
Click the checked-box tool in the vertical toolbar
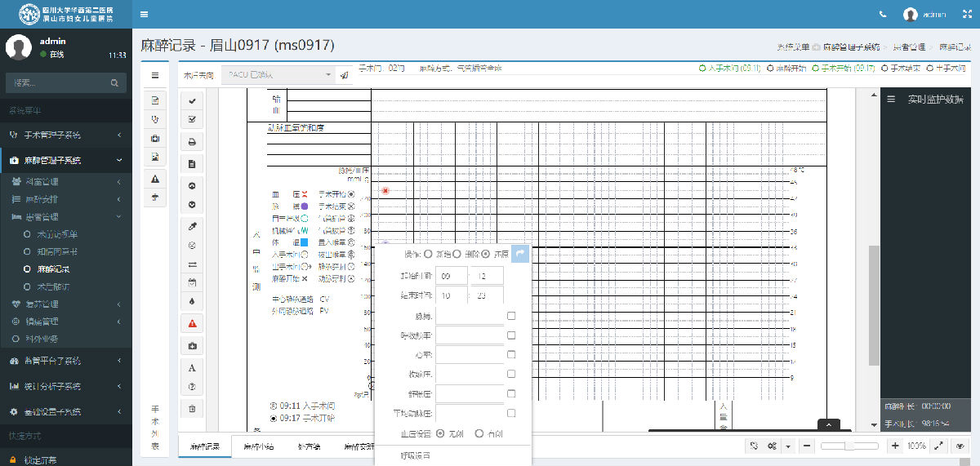[192, 118]
